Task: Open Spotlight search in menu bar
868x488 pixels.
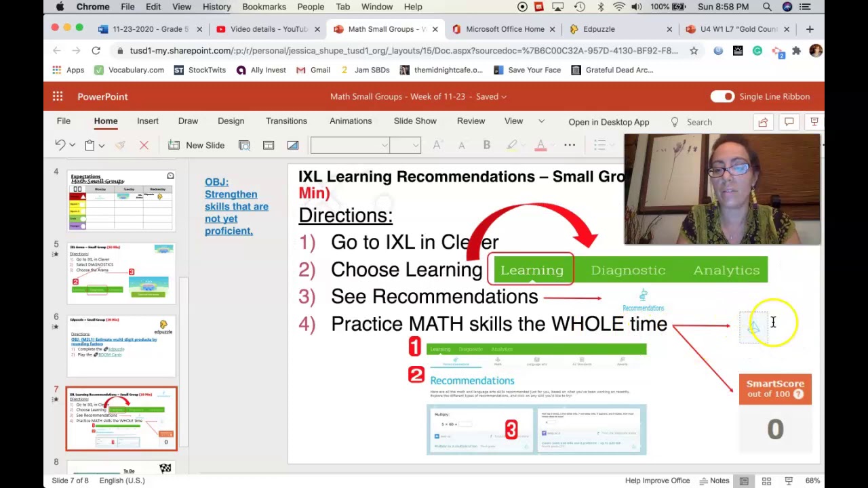Action: coord(767,7)
